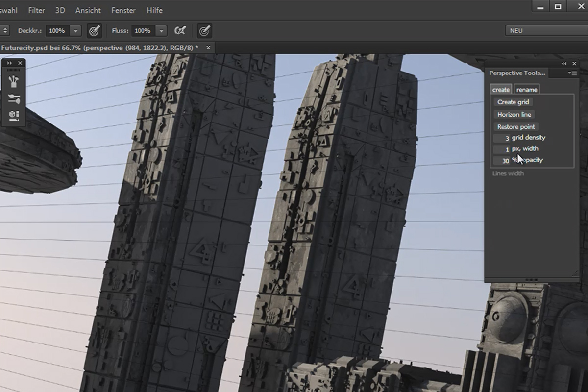Switch to the rename tab

[x=527, y=90]
